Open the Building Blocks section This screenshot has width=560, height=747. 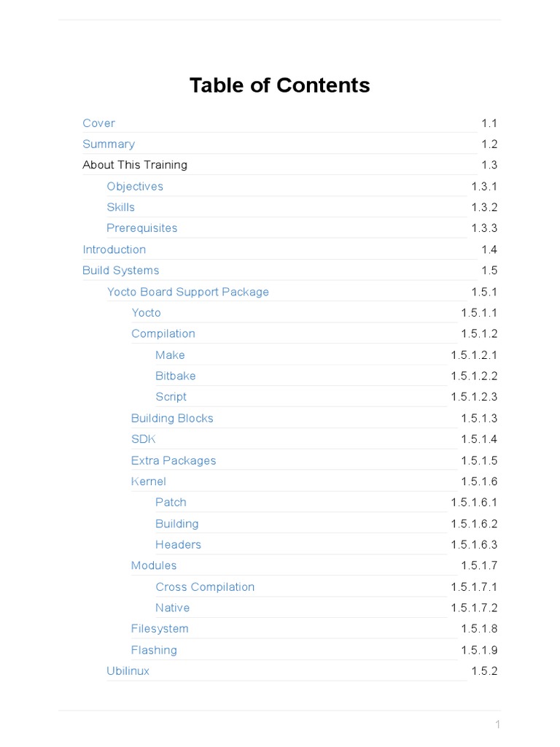coord(172,419)
